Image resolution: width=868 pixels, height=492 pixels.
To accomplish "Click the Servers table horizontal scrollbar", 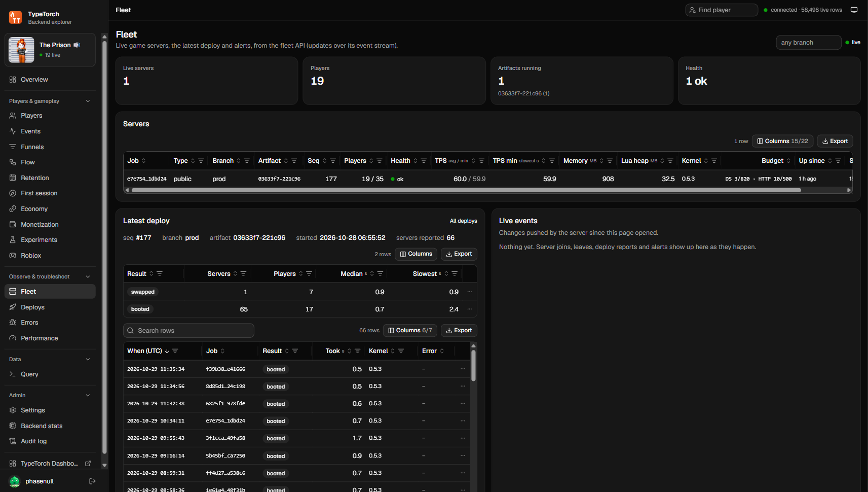I will pyautogui.click(x=466, y=190).
